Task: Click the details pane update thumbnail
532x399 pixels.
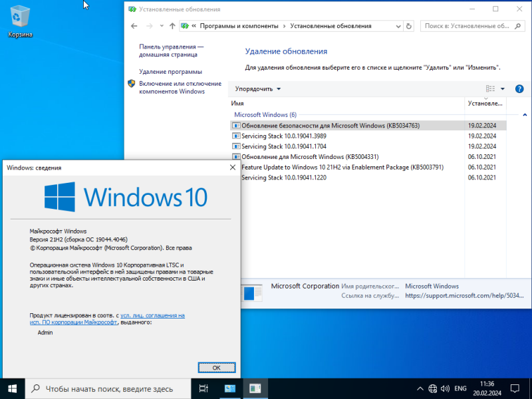Action: click(253, 293)
